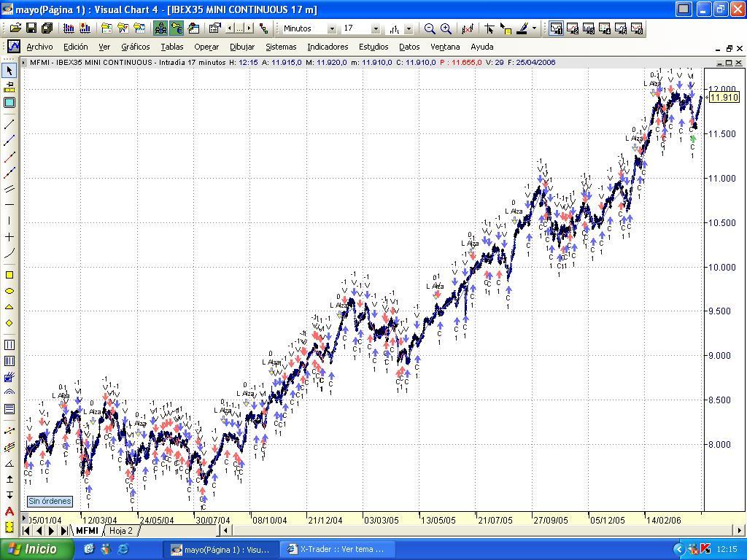Click the open folder icon in toolbar

coord(15,28)
